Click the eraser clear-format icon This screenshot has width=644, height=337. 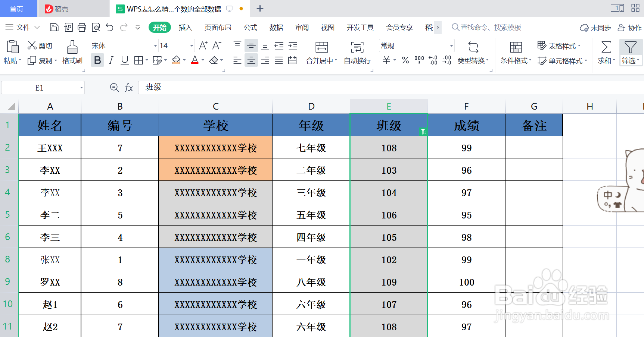click(x=214, y=60)
